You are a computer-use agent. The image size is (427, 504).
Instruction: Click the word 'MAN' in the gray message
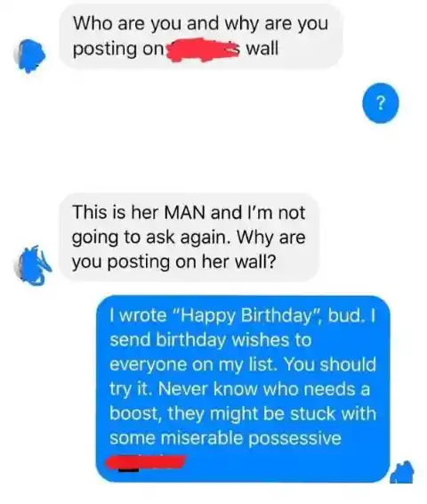(184, 213)
